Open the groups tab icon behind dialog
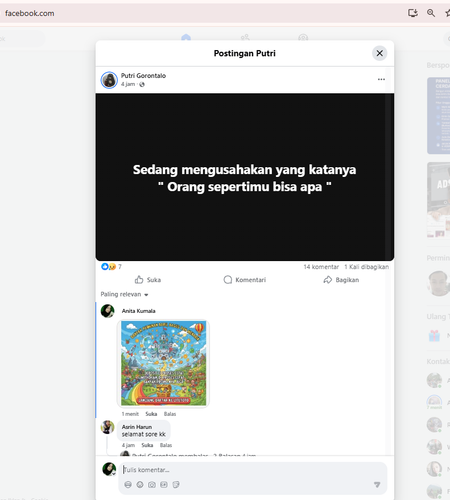 point(303,37)
